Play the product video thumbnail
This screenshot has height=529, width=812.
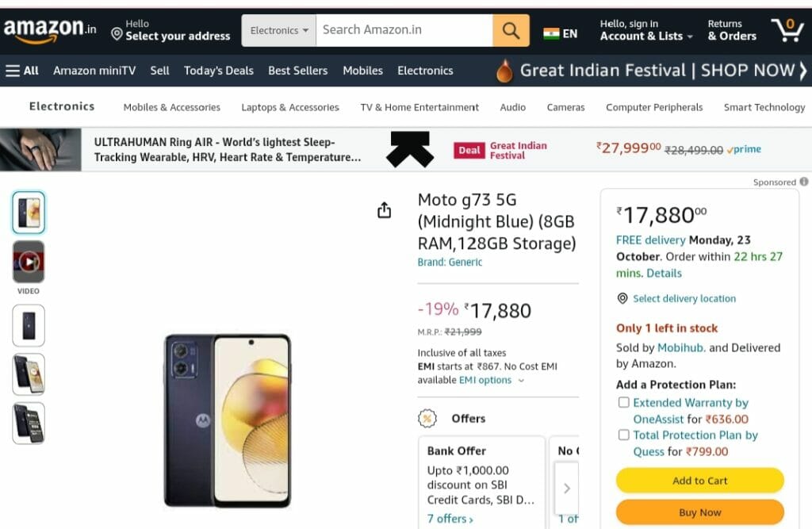click(29, 261)
